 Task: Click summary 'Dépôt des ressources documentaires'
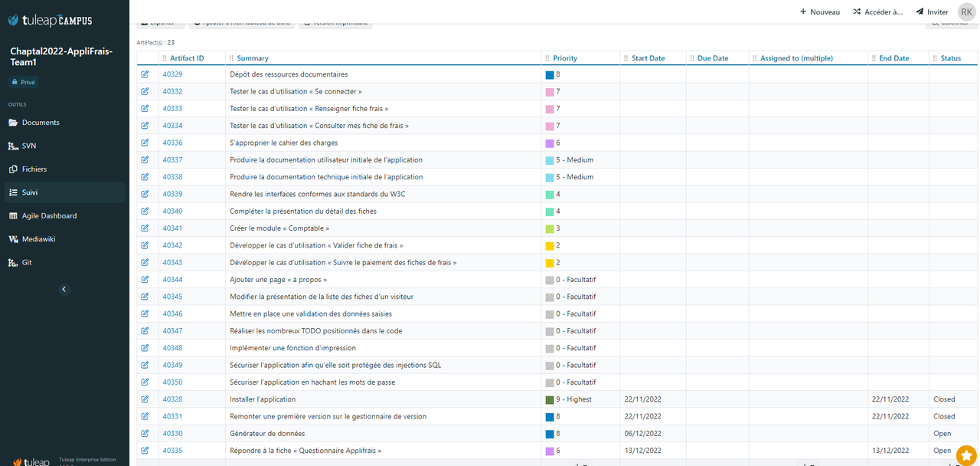[x=289, y=74]
